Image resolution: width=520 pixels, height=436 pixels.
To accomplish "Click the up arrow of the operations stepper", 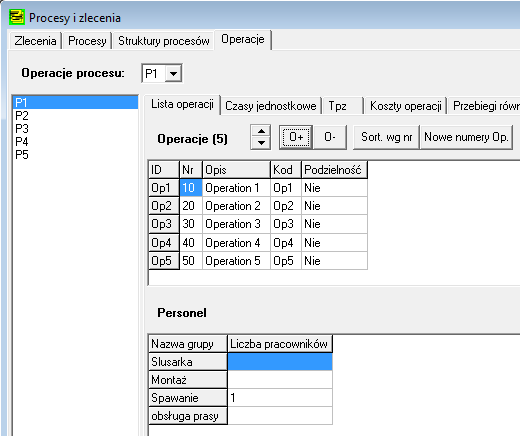I will click(261, 131).
